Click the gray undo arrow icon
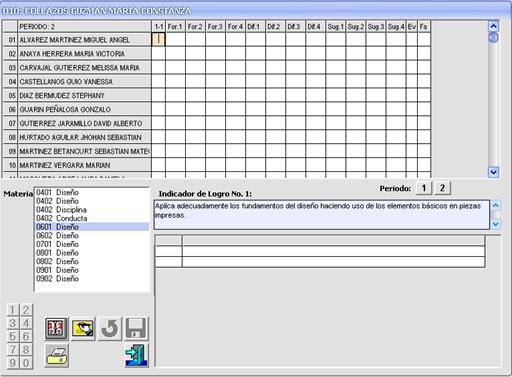Viewport: 512px width, 377px height. [x=110, y=328]
